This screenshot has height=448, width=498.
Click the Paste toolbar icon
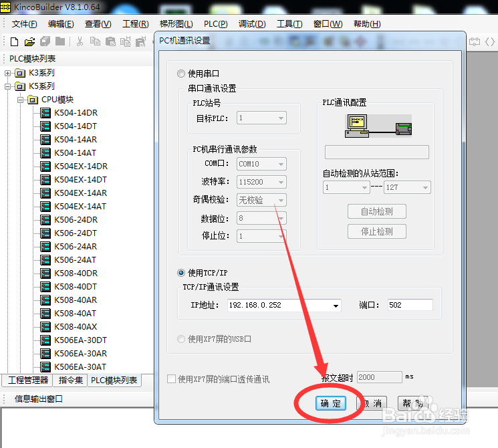coord(110,41)
